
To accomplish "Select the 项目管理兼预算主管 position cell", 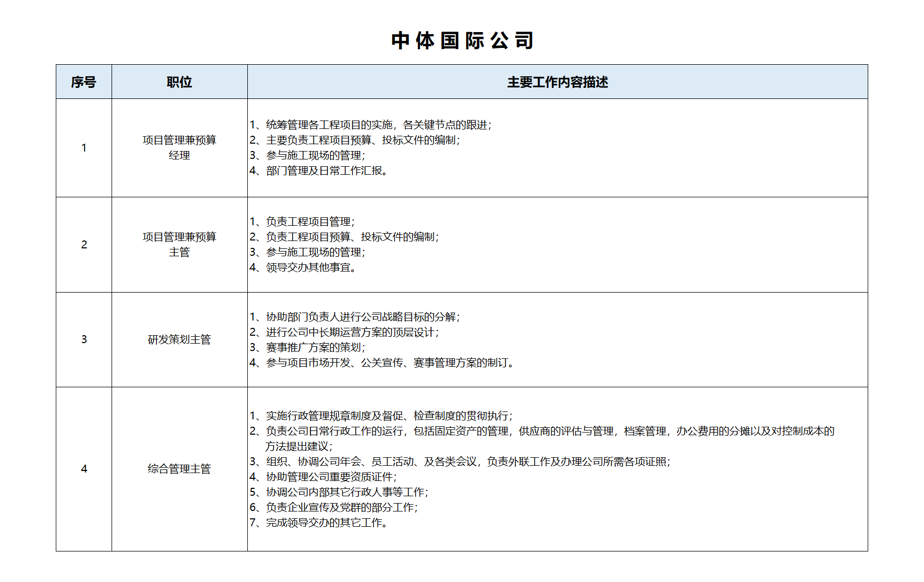I will tap(179, 245).
